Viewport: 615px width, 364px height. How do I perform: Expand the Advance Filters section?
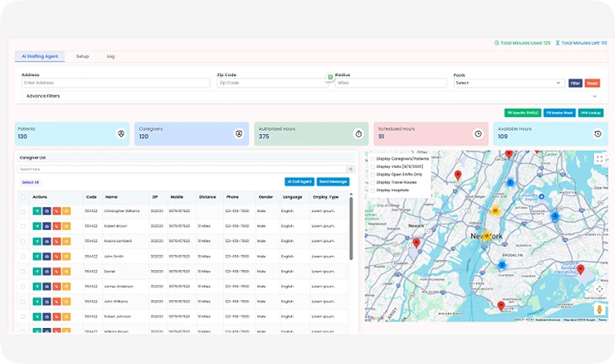click(311, 96)
